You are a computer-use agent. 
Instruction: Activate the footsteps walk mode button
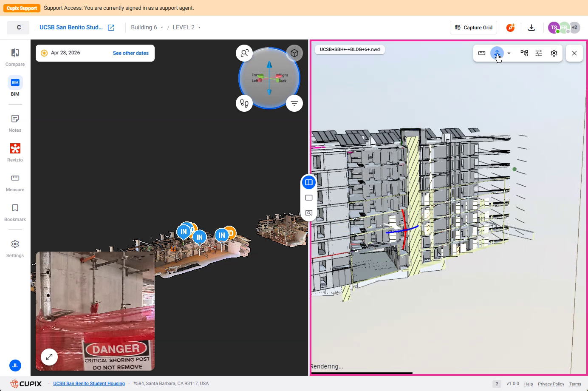pos(244,103)
